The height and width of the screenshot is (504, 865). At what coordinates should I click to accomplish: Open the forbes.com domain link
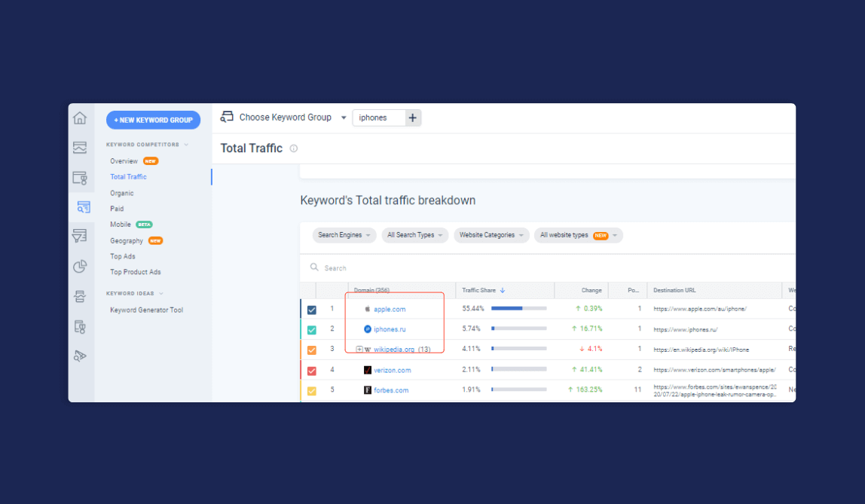pyautogui.click(x=391, y=390)
